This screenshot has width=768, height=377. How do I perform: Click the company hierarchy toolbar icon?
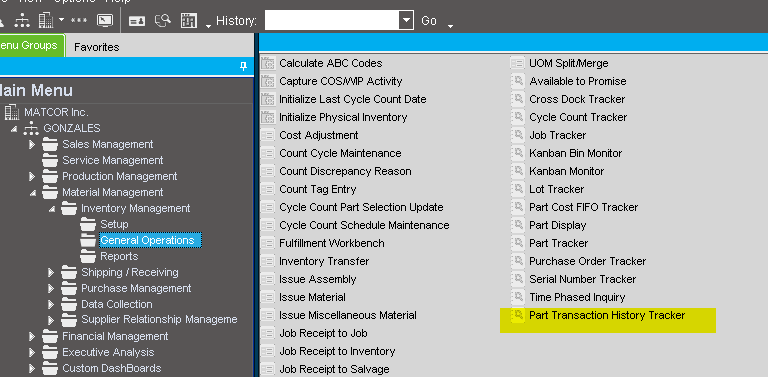coord(22,20)
